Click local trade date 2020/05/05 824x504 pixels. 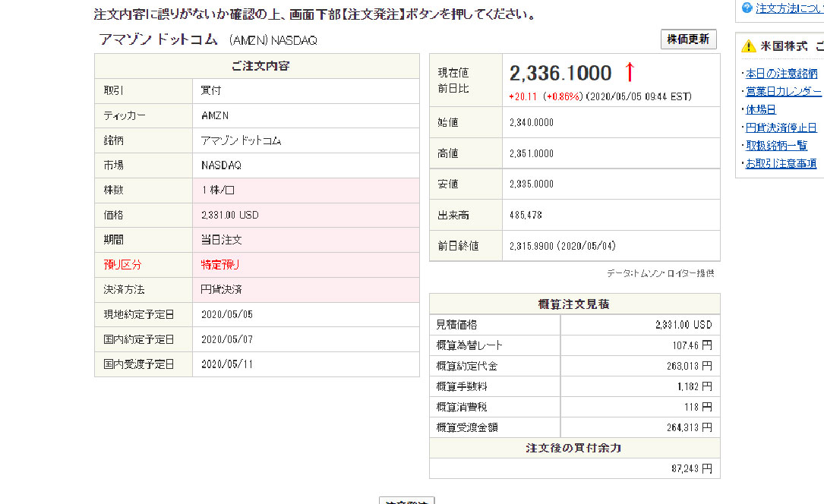[227, 314]
